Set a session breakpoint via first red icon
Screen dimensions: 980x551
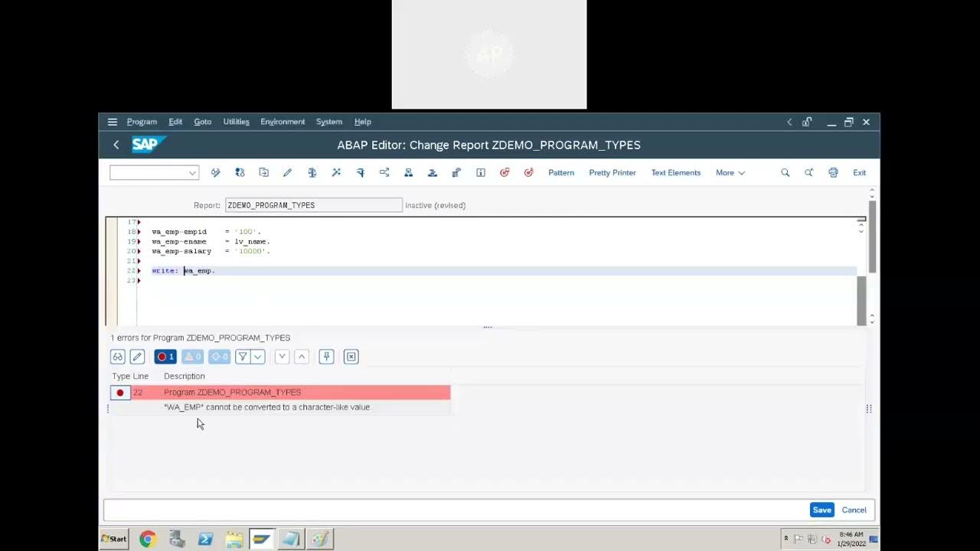coord(505,173)
